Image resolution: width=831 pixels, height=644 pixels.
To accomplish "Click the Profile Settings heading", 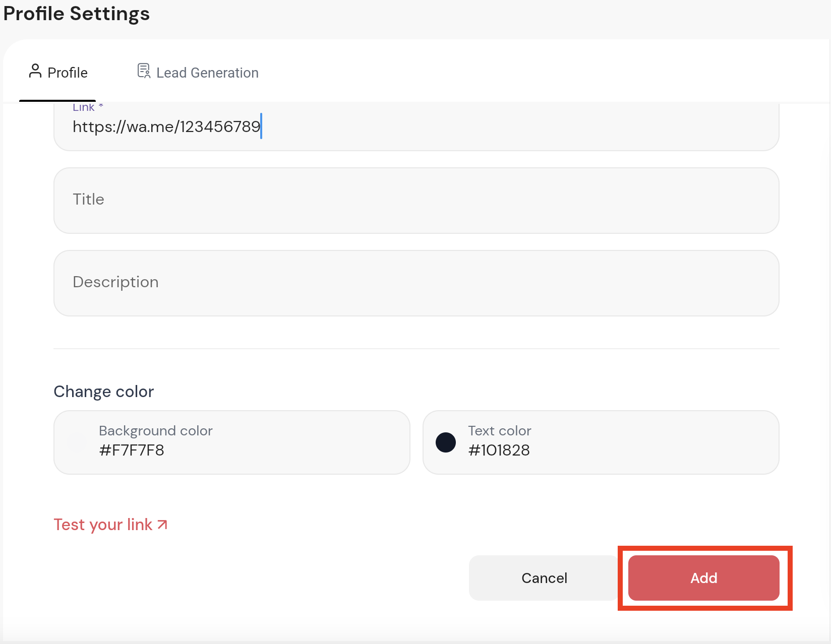I will tap(77, 14).
